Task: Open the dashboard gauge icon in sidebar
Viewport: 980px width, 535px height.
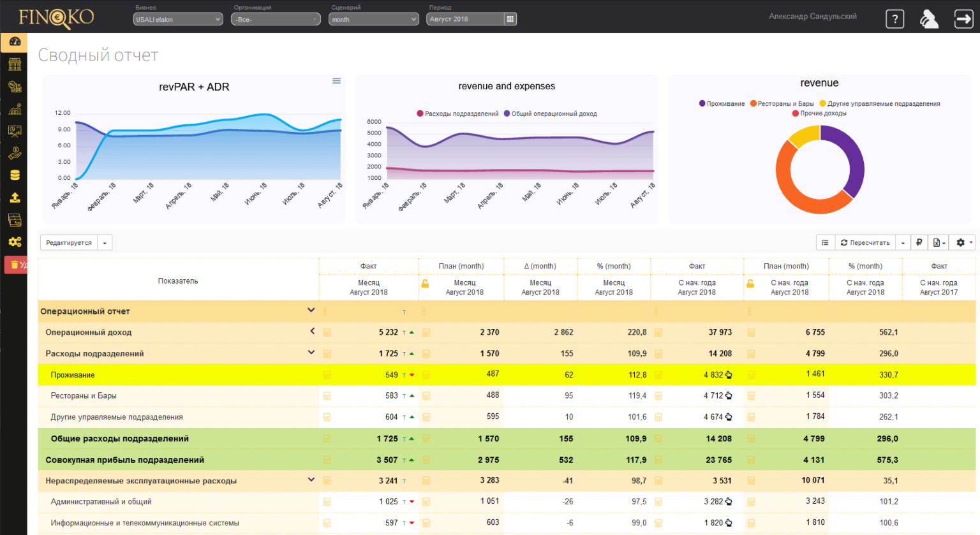Action: coord(15,42)
